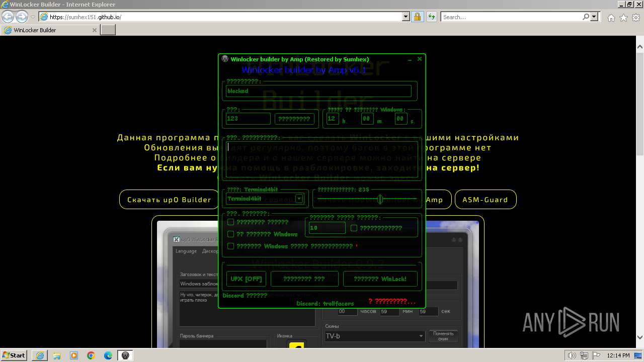Image resolution: width=644 pixels, height=362 pixels.
Task: Close the WinLocker Builder browser tab
Action: (x=94, y=30)
